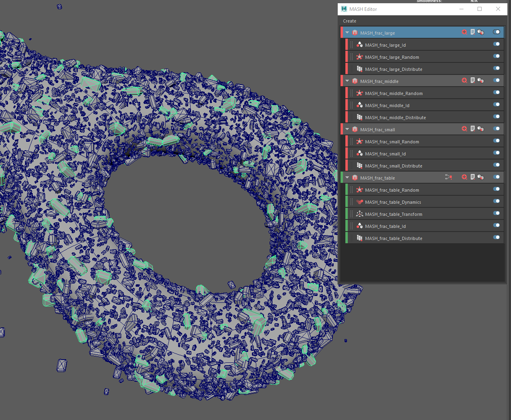
Task: Click the connection icon on MASH_frac_table row
Action: (x=449, y=176)
